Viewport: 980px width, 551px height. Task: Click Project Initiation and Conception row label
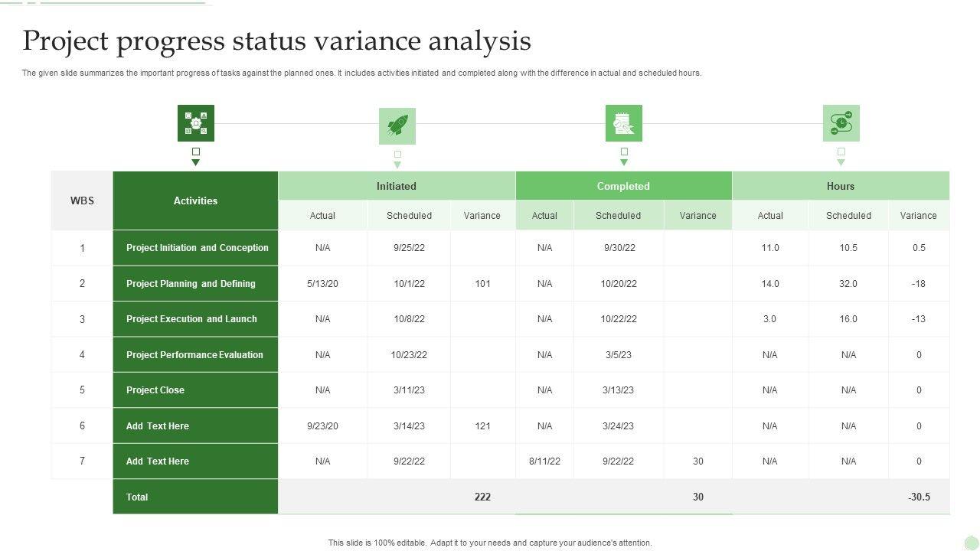click(x=197, y=248)
